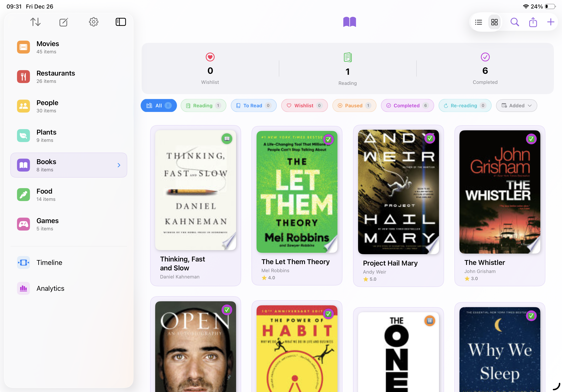The width and height of the screenshot is (562, 392).
Task: Open the Added sort dropdown
Action: 516,105
